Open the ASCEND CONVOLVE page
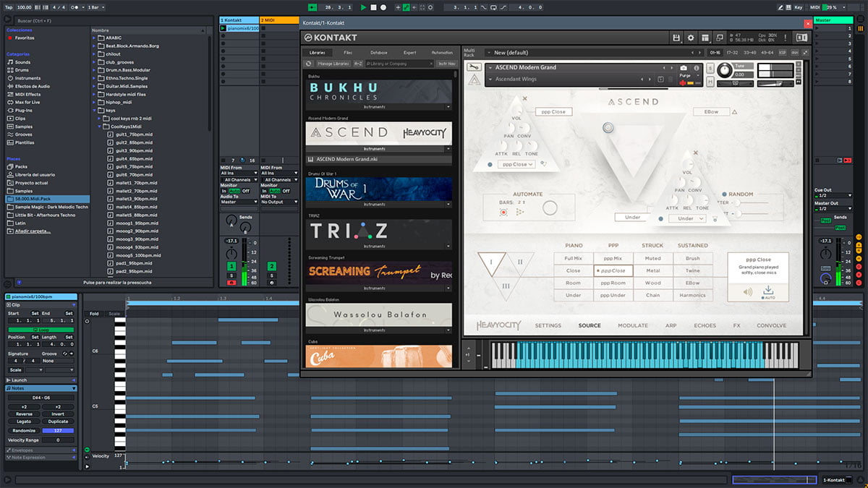Image resolution: width=868 pixels, height=488 pixels. [x=772, y=325]
